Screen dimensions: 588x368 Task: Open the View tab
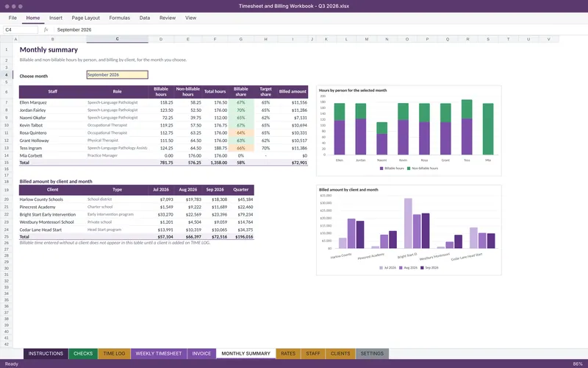(x=190, y=18)
